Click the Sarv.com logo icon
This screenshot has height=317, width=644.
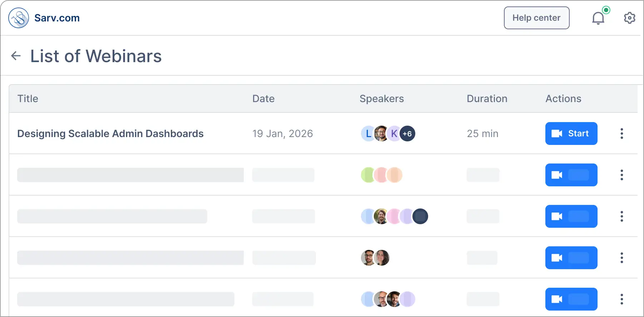point(19,18)
